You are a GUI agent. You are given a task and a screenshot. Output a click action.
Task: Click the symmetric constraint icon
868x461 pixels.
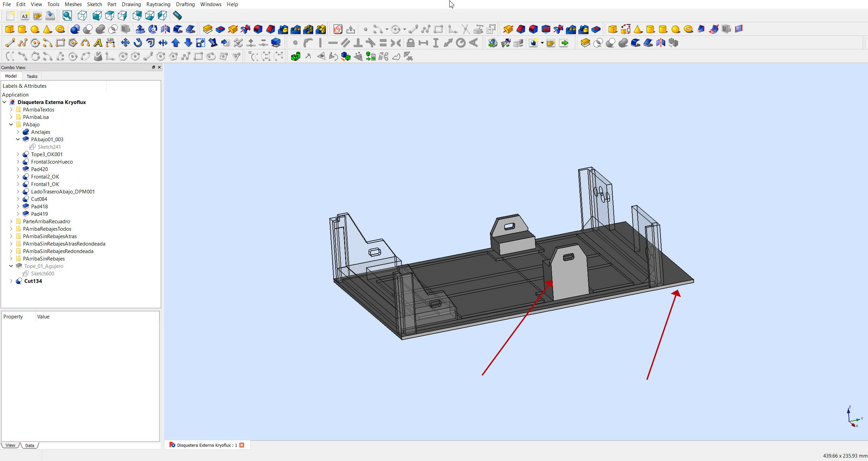click(x=395, y=43)
